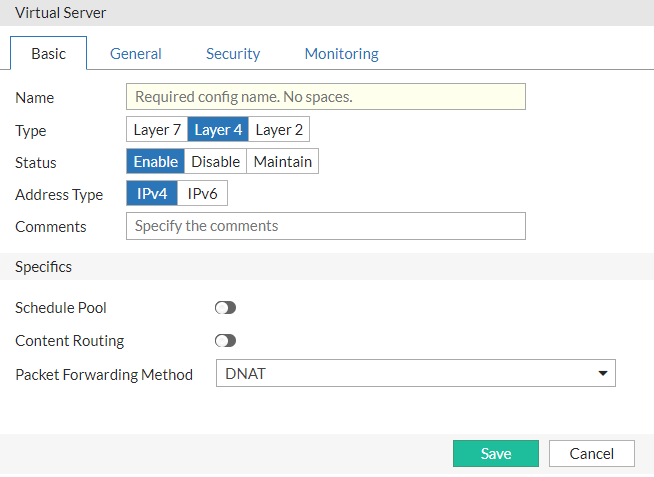Save the virtual server configuration
The width and height of the screenshot is (654, 477).
496,454
